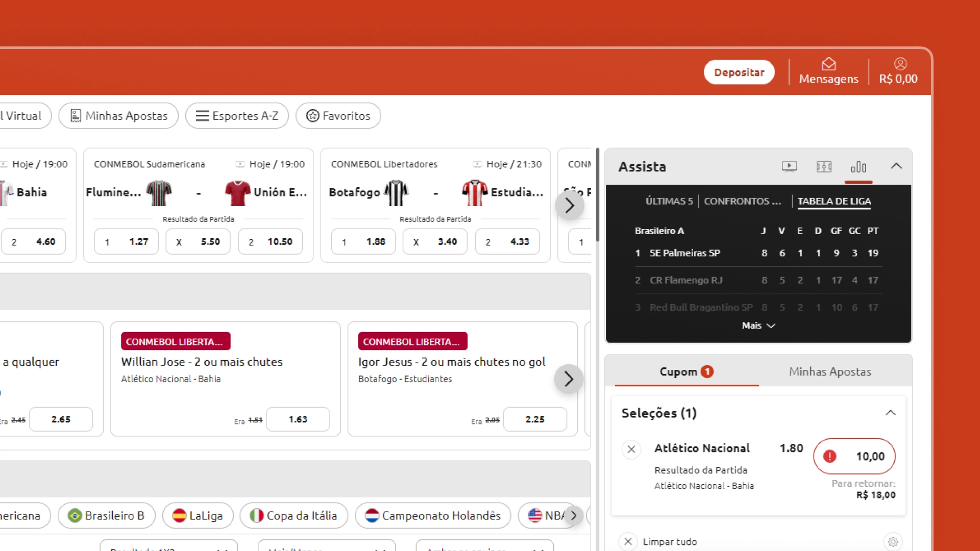Select TABELA DE LIGA tab

pos(834,201)
